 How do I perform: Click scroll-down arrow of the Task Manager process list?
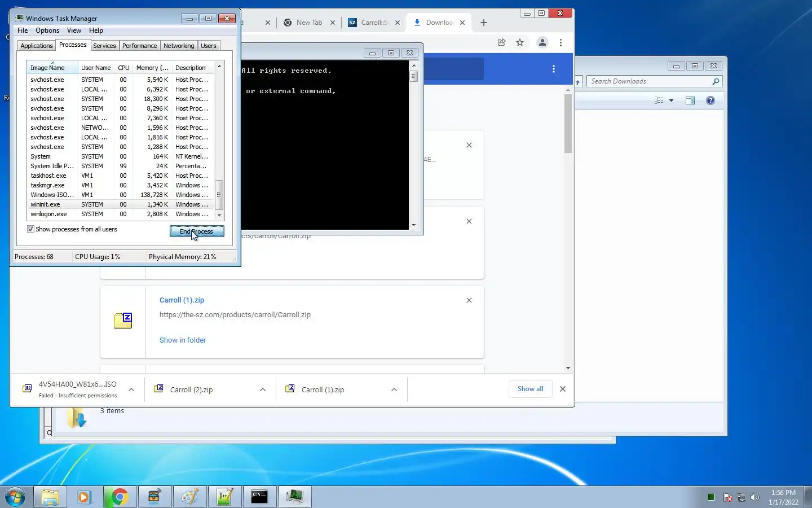point(219,215)
